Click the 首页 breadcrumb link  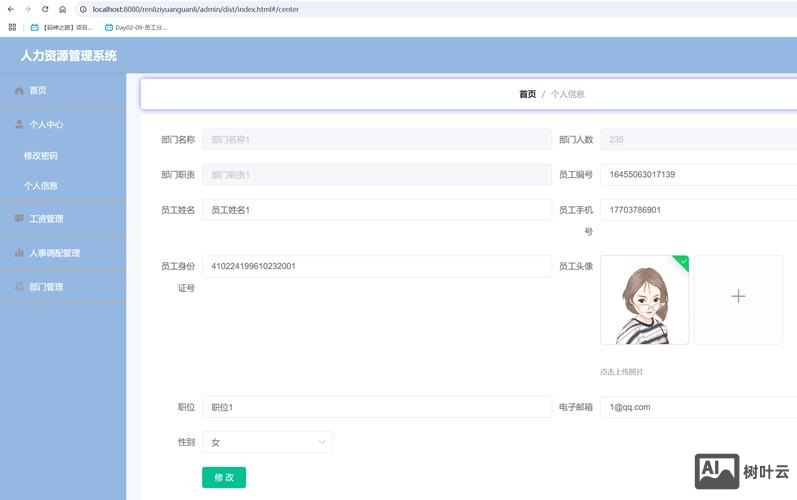[528, 94]
